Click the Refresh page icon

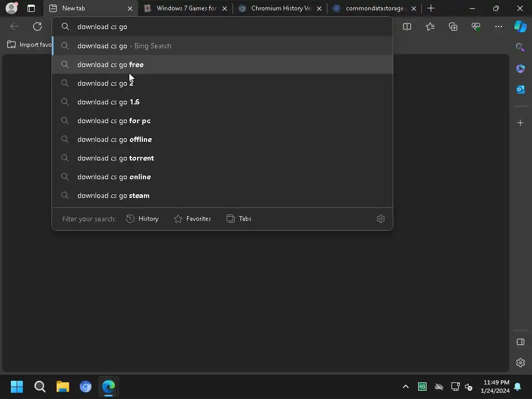(x=37, y=26)
